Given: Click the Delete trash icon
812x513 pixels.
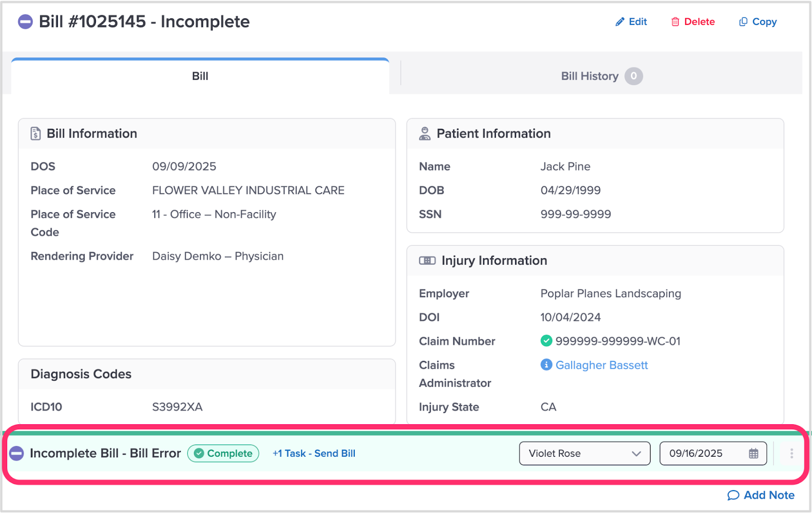Looking at the screenshot, I should click(675, 22).
